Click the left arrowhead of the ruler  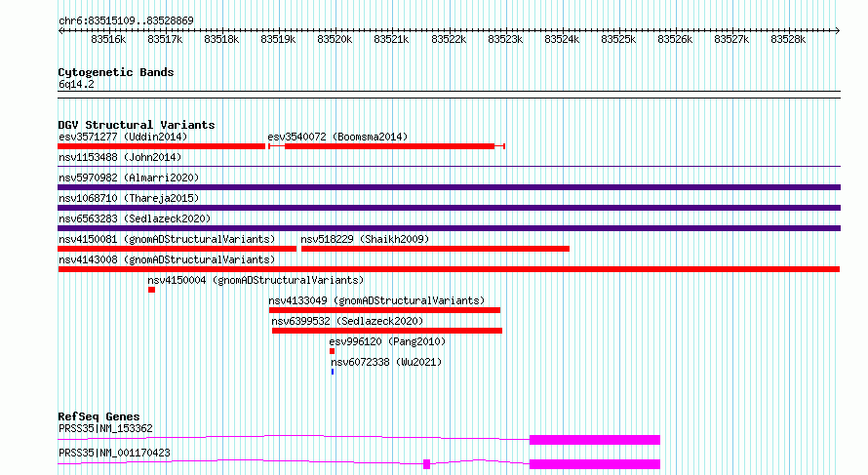click(x=60, y=31)
